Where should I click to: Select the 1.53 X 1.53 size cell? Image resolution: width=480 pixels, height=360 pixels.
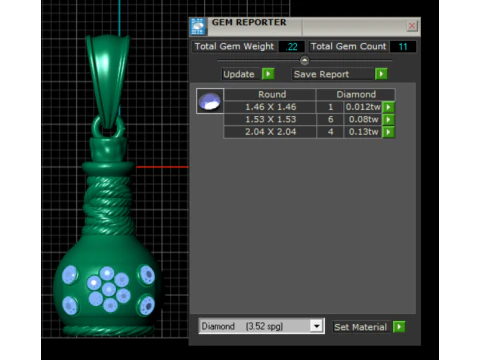[x=270, y=119]
